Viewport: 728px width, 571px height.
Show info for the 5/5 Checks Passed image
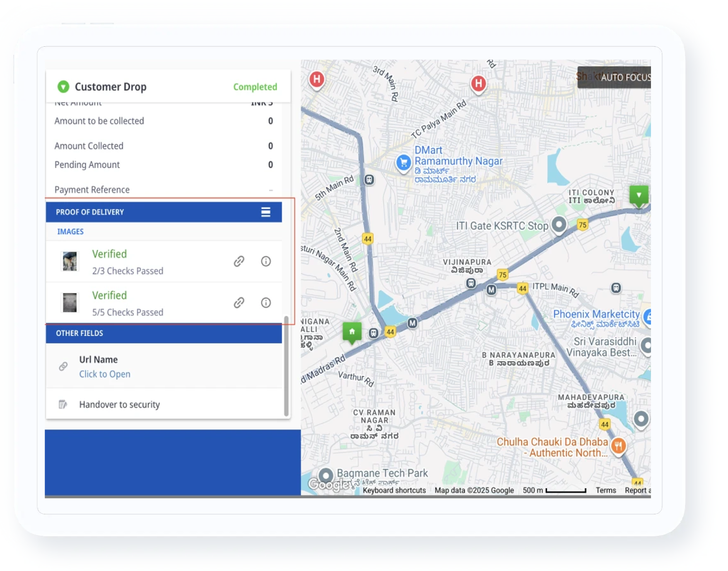(266, 303)
